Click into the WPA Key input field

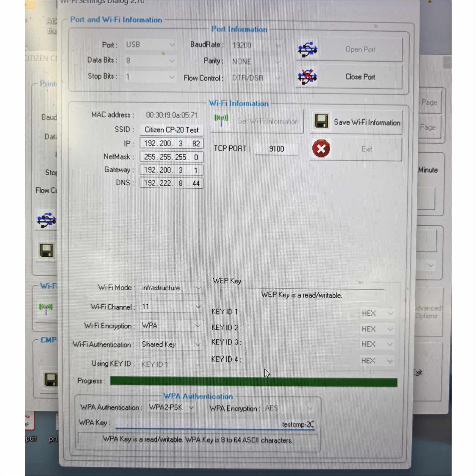point(214,424)
